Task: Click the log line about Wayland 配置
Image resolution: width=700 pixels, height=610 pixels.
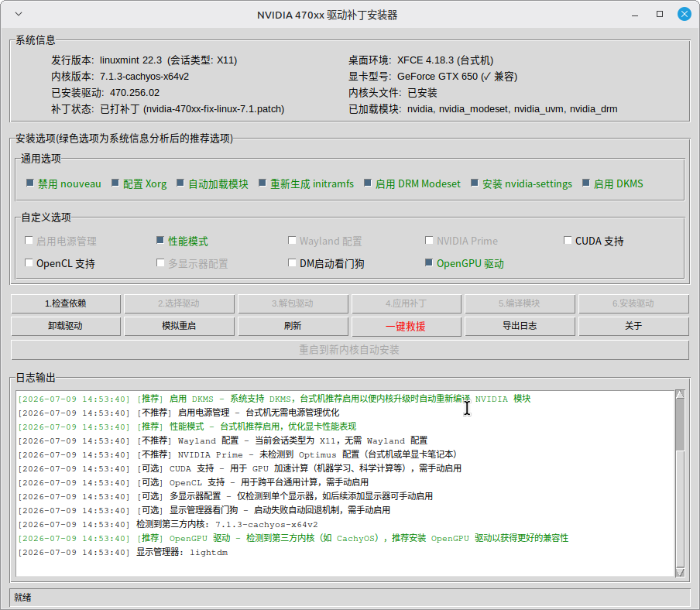Action: 223,441
